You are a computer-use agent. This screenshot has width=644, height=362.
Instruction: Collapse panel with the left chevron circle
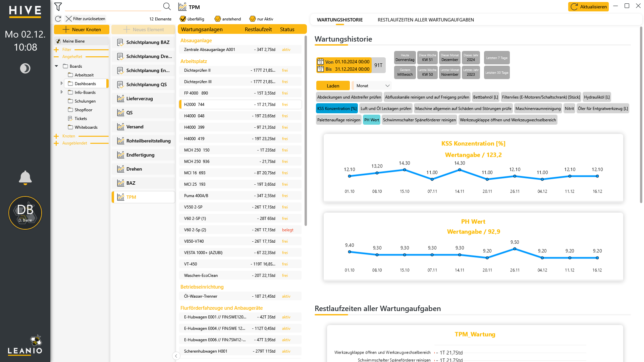point(176,356)
